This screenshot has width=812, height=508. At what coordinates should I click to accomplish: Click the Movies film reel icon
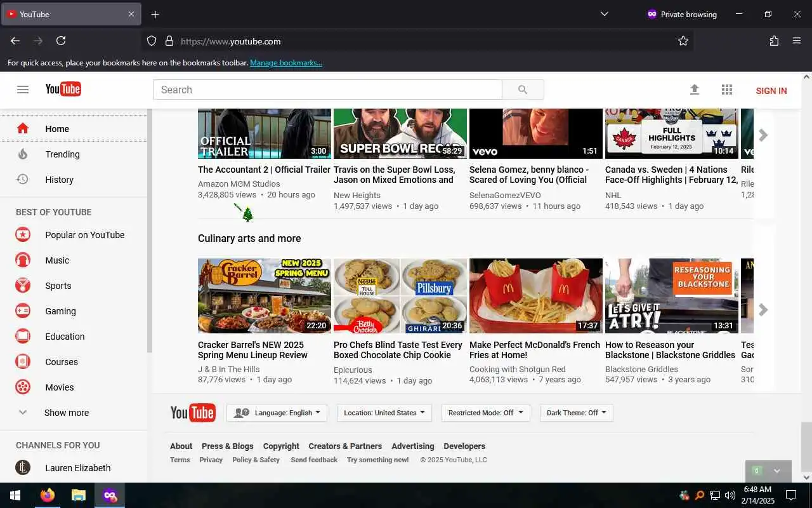[23, 387]
